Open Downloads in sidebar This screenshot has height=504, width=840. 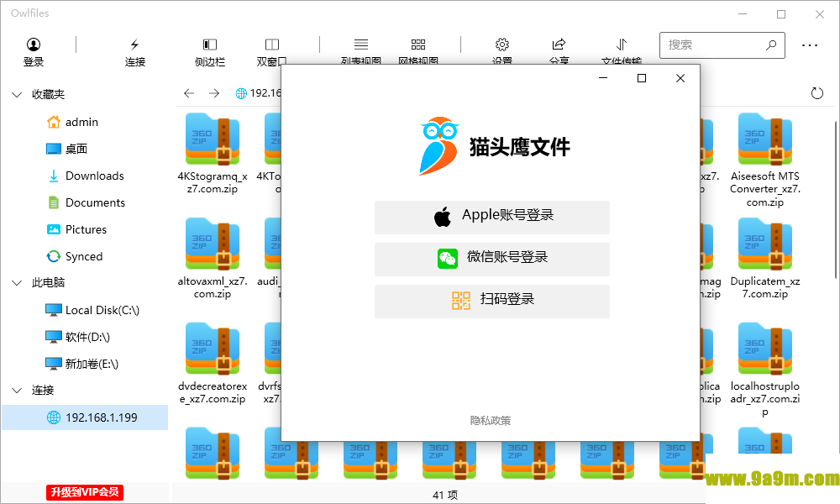pos(85,176)
